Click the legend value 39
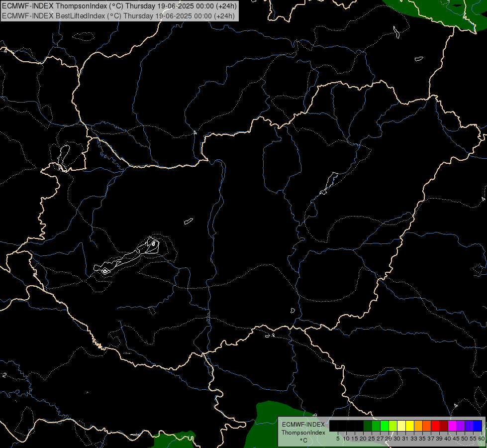 [x=439, y=439]
